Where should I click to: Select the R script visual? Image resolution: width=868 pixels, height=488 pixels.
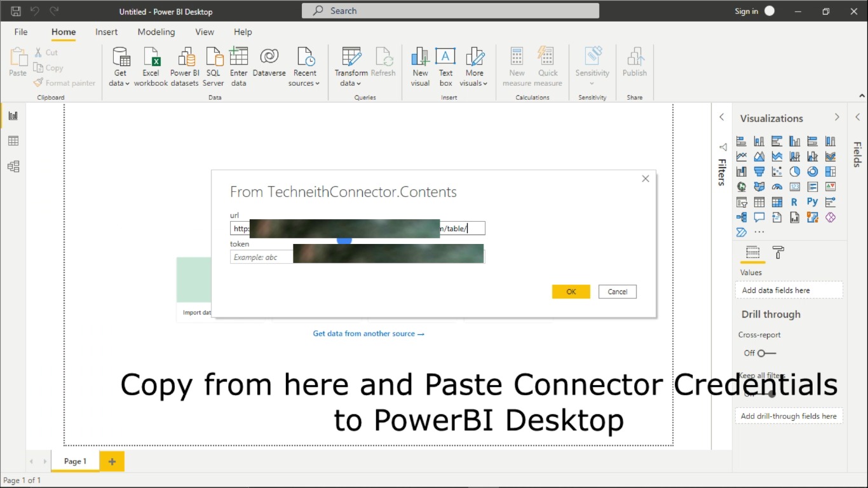pyautogui.click(x=795, y=202)
